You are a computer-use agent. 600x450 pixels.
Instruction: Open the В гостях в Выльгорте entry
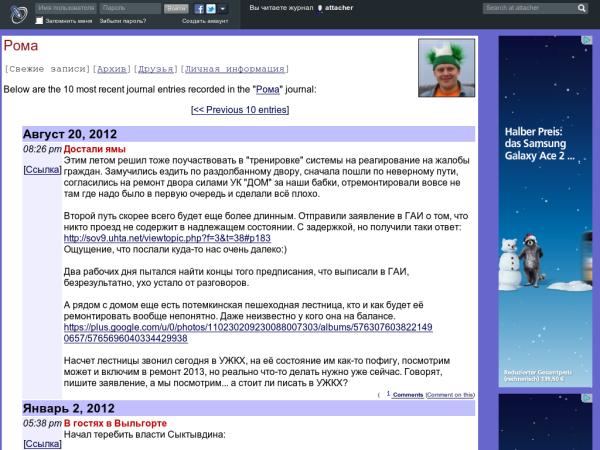[115, 424]
